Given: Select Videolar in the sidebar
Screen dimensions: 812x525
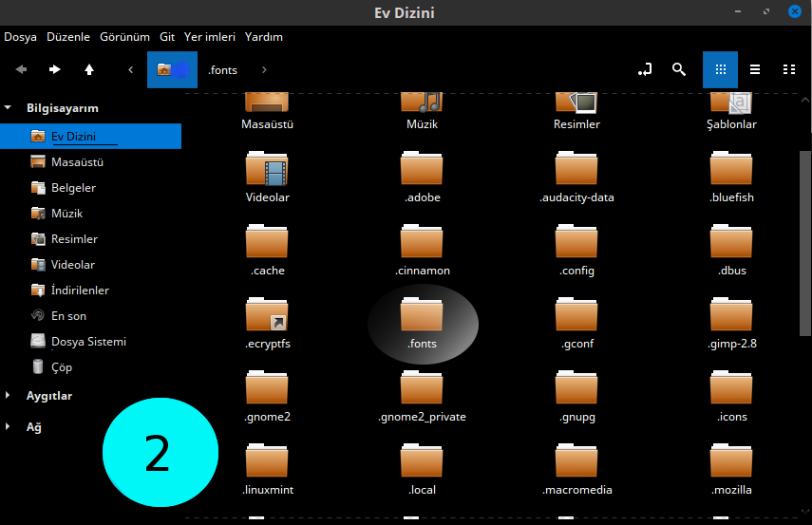Looking at the screenshot, I should [x=90, y=265].
